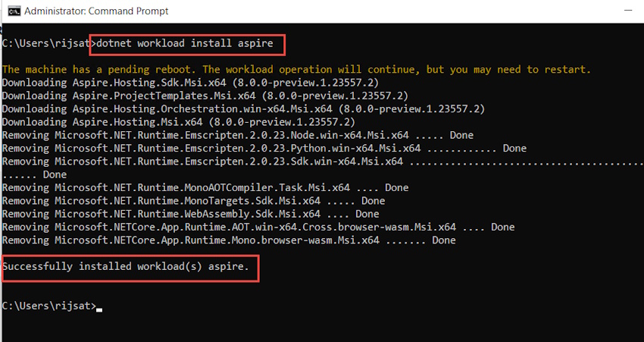Image resolution: width=644 pixels, height=342 pixels.
Task: Click the MonoAOTCompiler.Task removal line
Action: click(205, 188)
